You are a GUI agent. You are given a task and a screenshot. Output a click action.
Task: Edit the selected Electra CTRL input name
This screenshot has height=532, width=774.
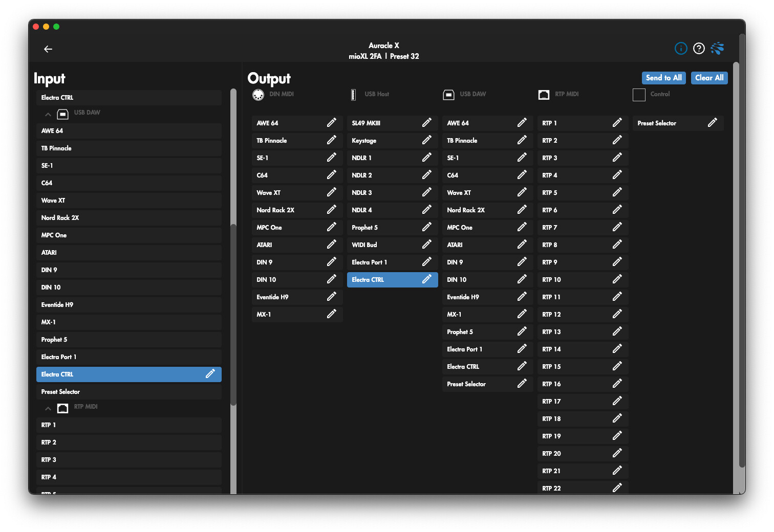[210, 374]
